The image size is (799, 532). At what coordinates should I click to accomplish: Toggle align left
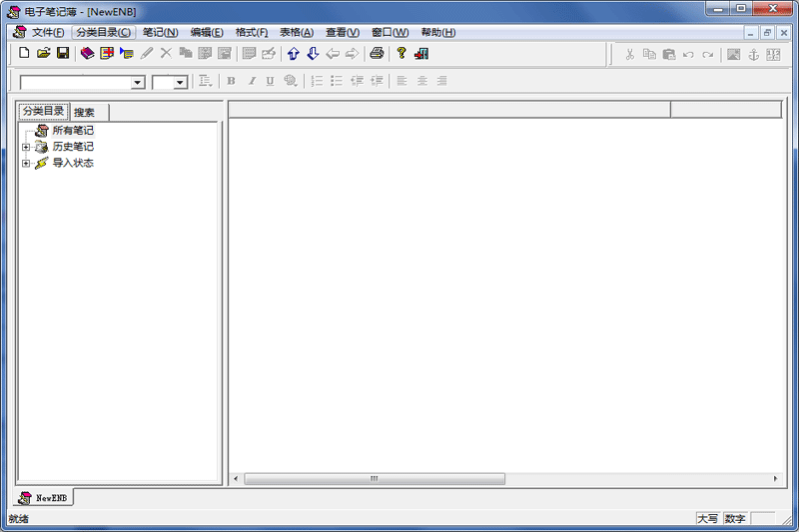tap(402, 81)
